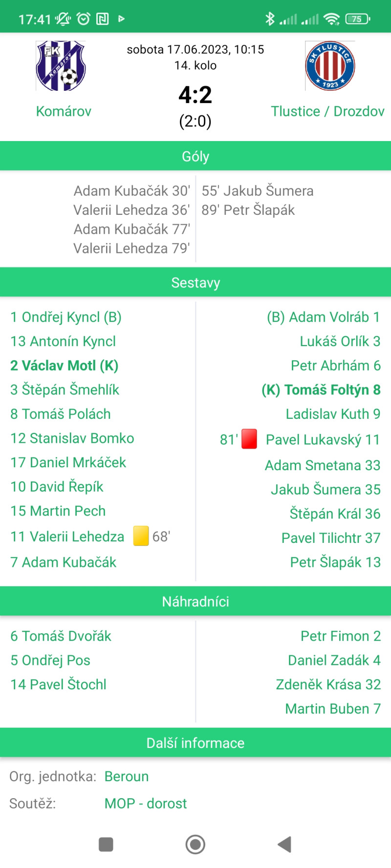Image resolution: width=391 pixels, height=868 pixels.
Task: Tap the Wi-Fi status icon
Action: (332, 19)
